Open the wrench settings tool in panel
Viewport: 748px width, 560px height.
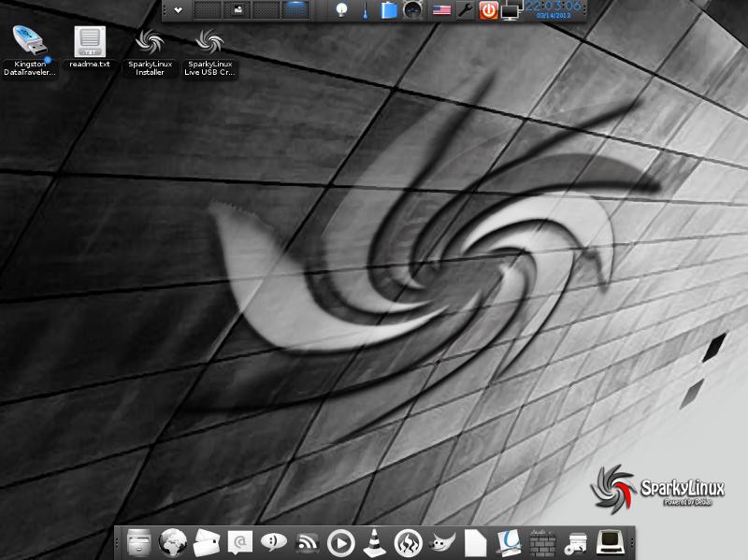point(465,11)
